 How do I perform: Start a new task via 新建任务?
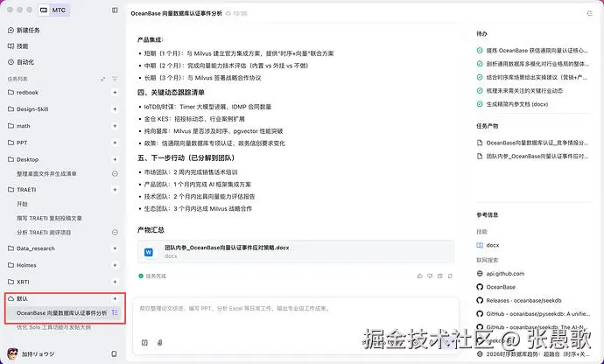click(x=24, y=30)
